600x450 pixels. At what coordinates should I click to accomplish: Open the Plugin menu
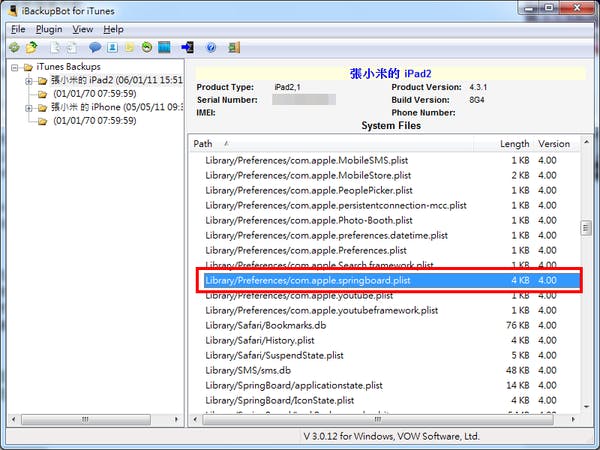click(x=49, y=29)
